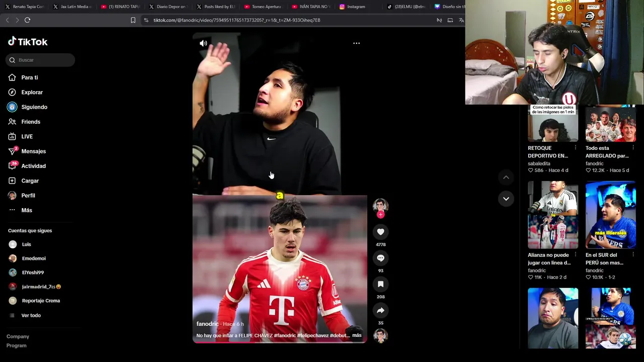Click the video progress bar
Image resolution: width=644 pixels, height=362 pixels.
coord(280,342)
